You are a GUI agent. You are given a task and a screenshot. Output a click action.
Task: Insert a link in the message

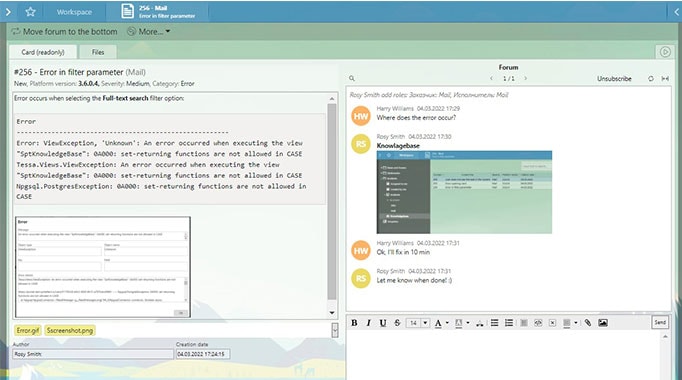(x=538, y=323)
